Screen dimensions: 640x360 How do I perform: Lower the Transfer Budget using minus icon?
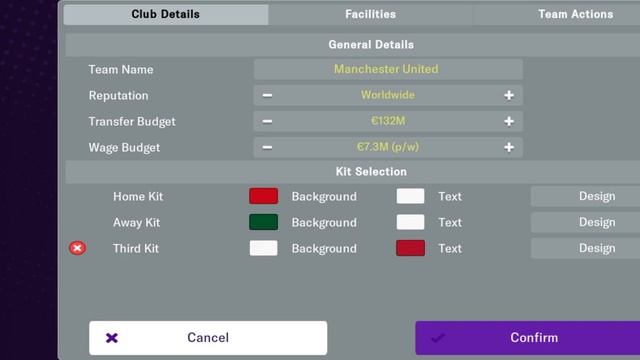click(267, 121)
